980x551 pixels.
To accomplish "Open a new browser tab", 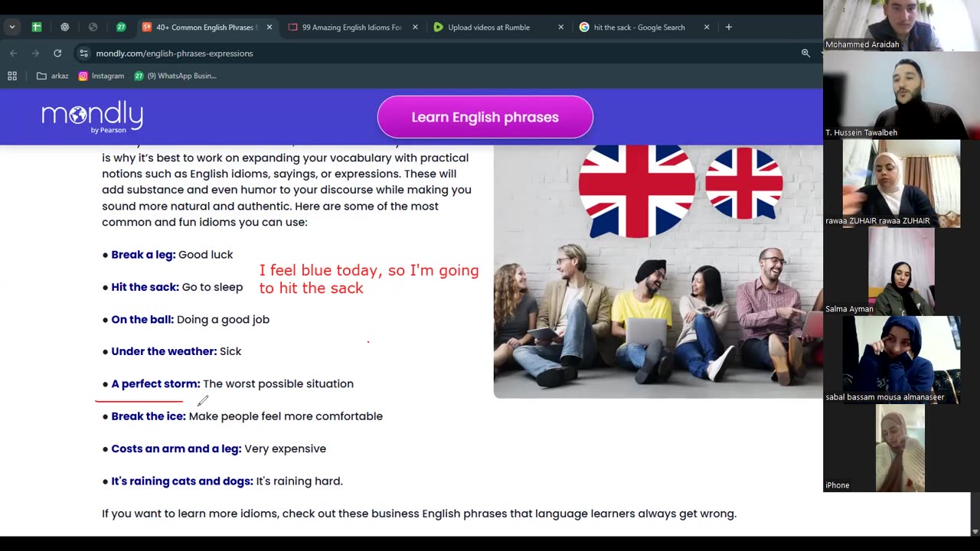I will point(728,27).
